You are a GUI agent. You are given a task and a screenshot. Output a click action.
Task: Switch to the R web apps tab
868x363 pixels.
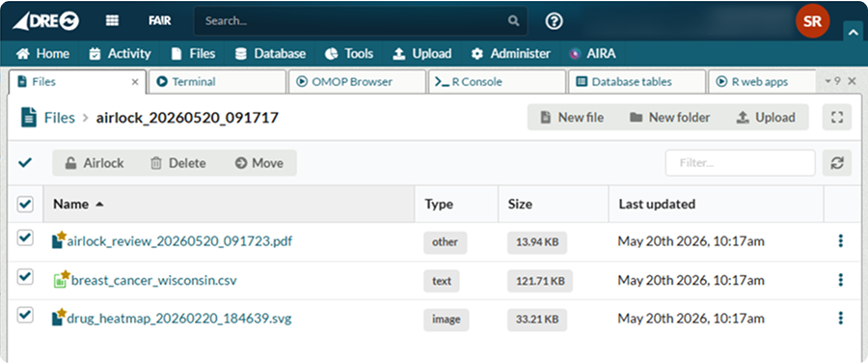click(762, 81)
